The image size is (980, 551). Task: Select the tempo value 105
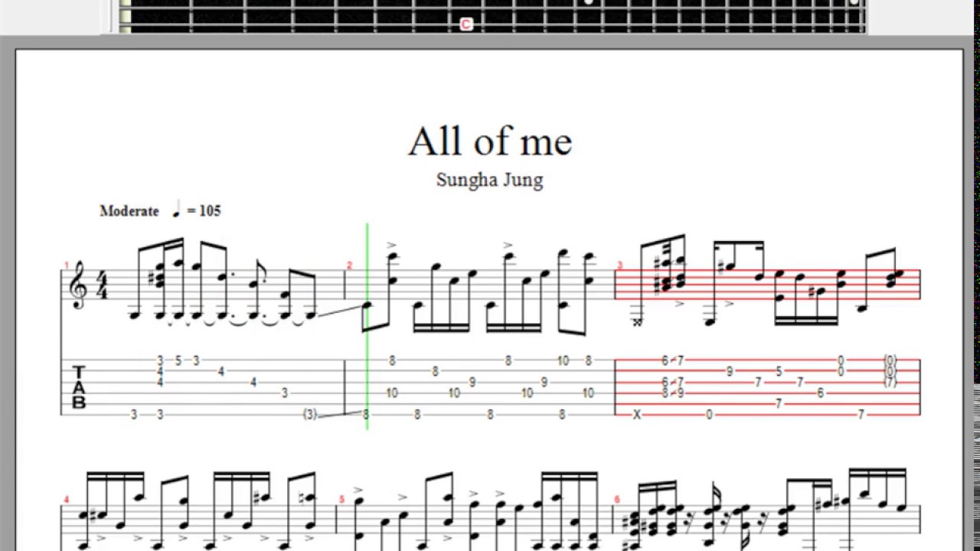pos(210,211)
